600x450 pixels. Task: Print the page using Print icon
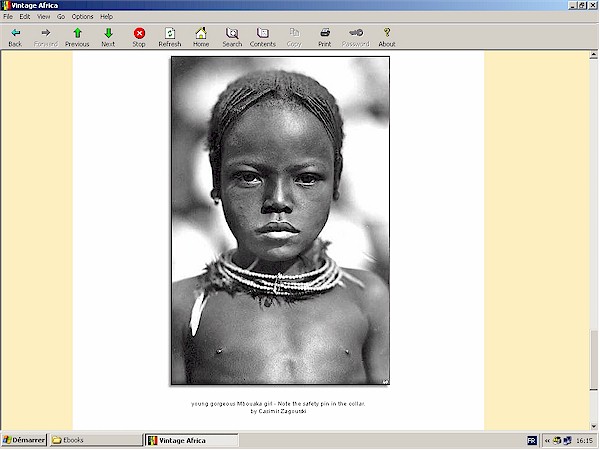[325, 33]
